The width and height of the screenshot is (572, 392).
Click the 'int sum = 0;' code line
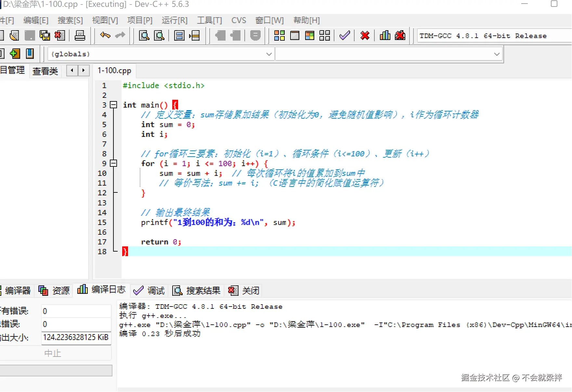pyautogui.click(x=168, y=124)
